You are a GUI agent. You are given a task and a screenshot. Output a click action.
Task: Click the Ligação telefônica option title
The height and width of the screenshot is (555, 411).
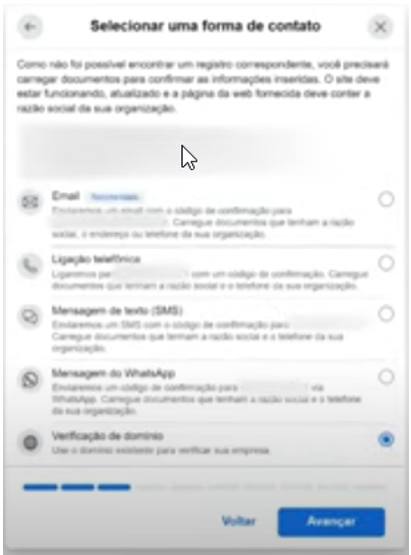96,259
